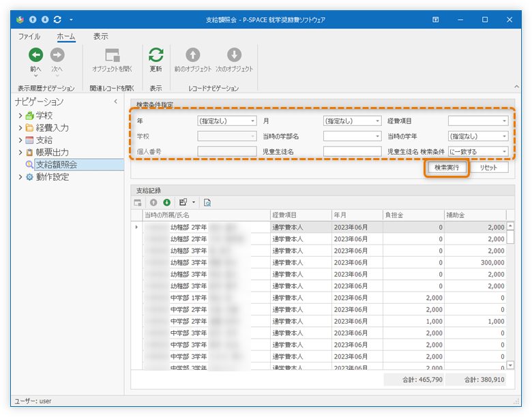Click the 児童生徒名 text field
Image resolution: width=532 pixels, height=417 pixels.
coord(352,151)
